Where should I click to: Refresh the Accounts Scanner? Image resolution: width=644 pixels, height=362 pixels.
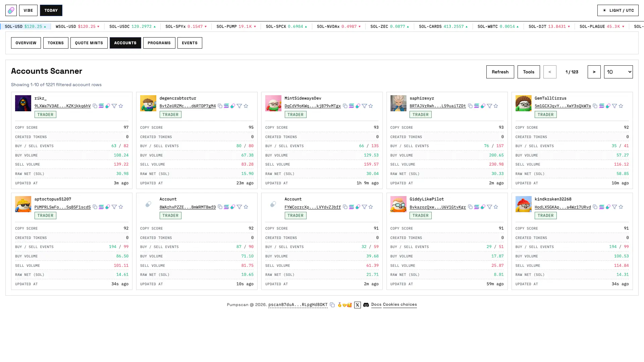pyautogui.click(x=500, y=72)
